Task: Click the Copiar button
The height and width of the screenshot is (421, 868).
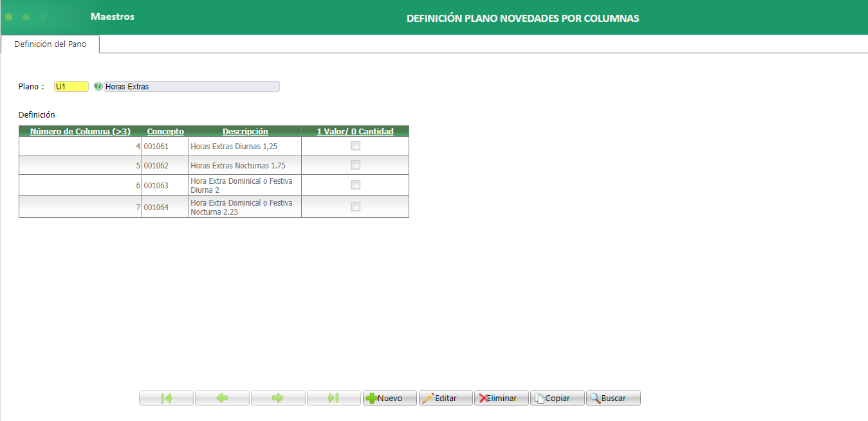Action: (x=557, y=398)
